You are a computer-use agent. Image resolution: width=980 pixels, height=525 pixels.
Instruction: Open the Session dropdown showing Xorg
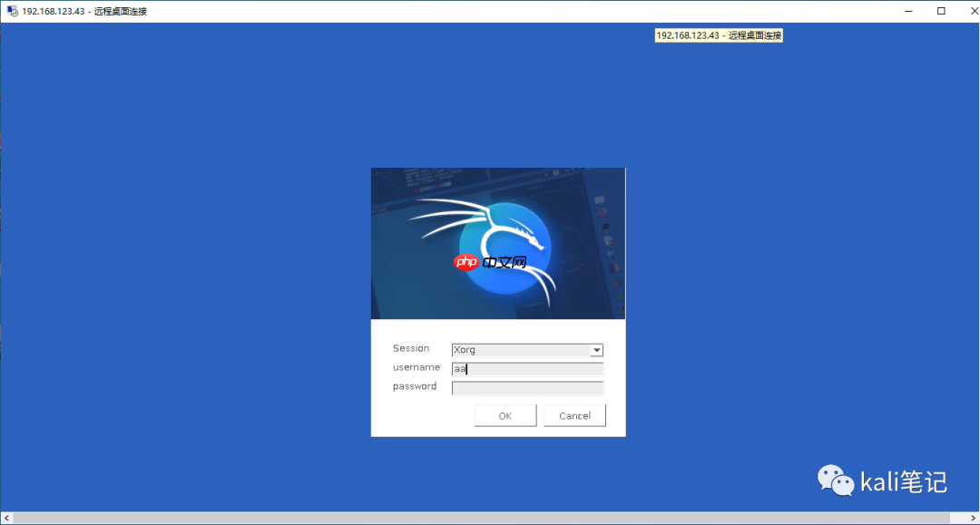[x=526, y=350]
